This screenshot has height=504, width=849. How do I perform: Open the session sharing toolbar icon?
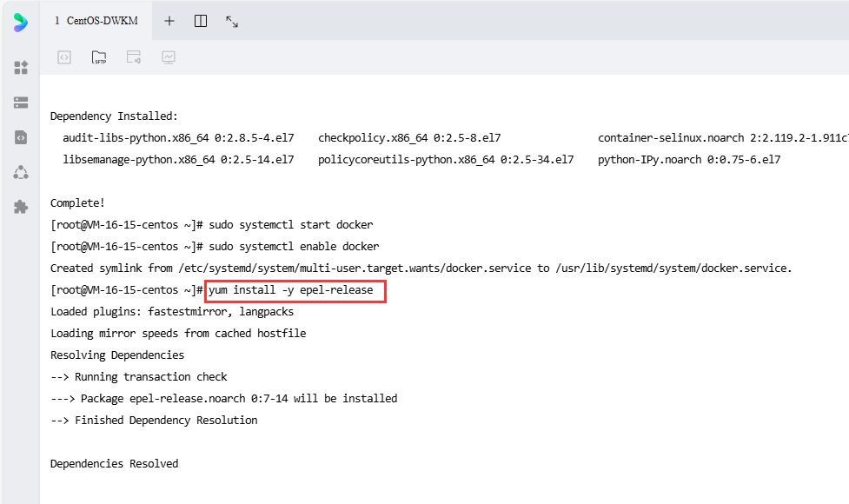(134, 56)
